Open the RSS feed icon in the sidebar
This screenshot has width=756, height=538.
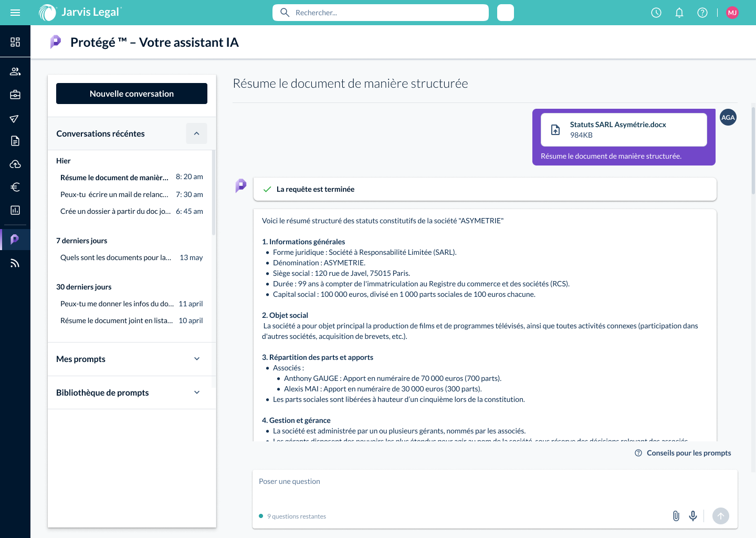(15, 263)
